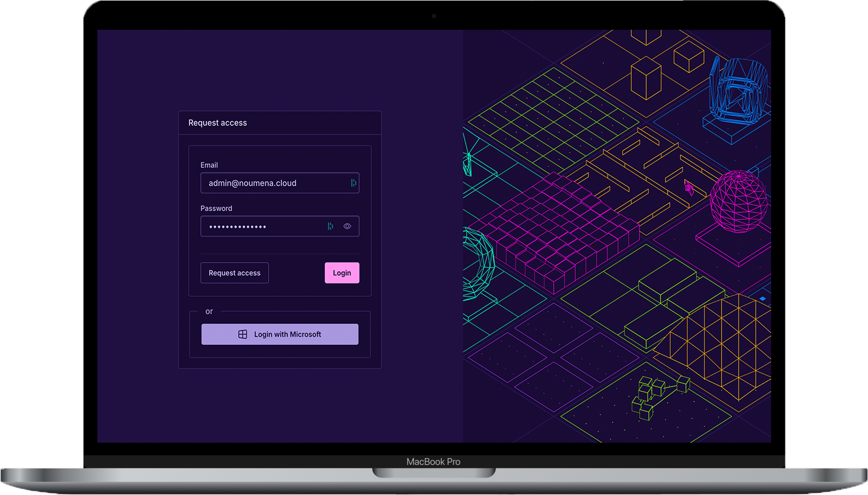Click the small pink figure in the maze
Screen dimensions: 868x495
coord(689,188)
